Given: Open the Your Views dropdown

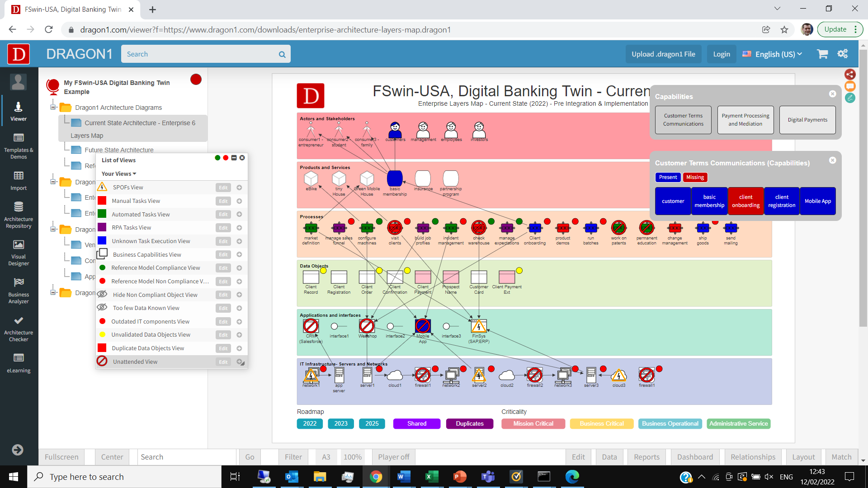Looking at the screenshot, I should [x=118, y=174].
